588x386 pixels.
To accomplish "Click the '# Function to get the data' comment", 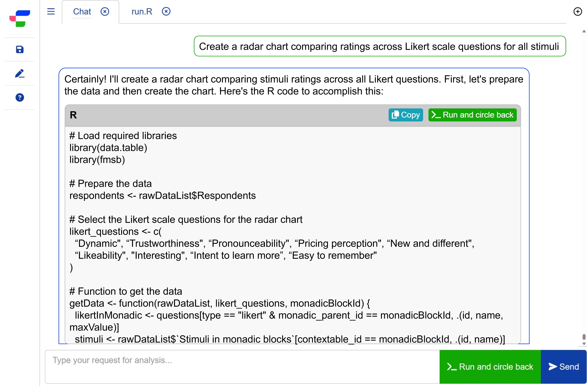I will point(126,291).
